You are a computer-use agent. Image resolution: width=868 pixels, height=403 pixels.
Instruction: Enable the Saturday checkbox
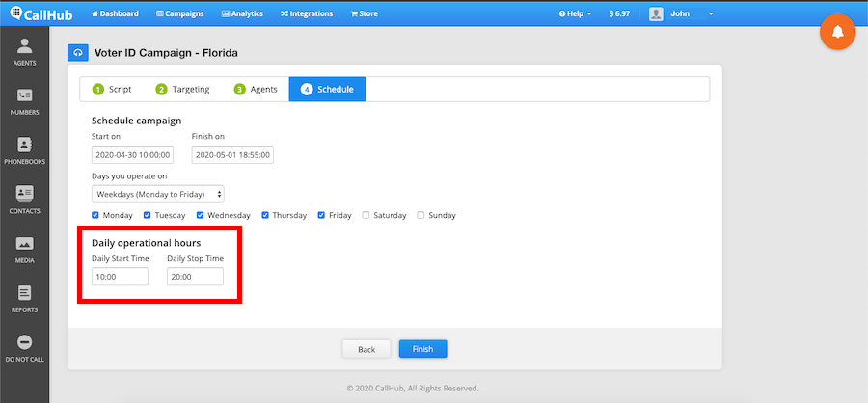click(366, 215)
